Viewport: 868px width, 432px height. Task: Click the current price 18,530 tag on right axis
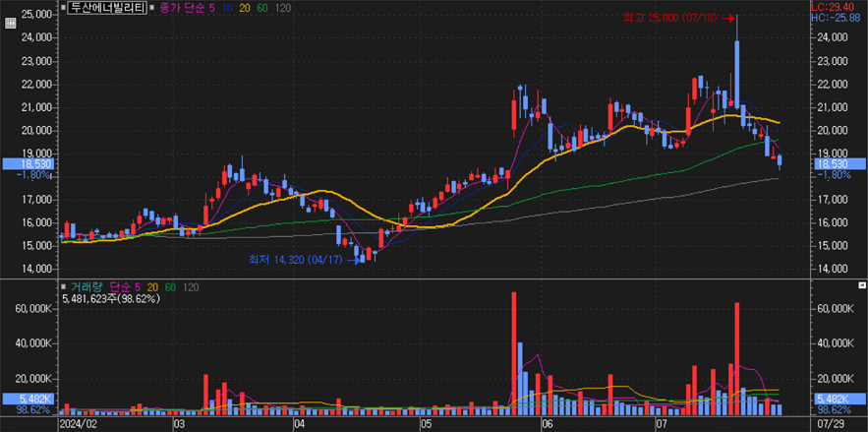(832, 162)
